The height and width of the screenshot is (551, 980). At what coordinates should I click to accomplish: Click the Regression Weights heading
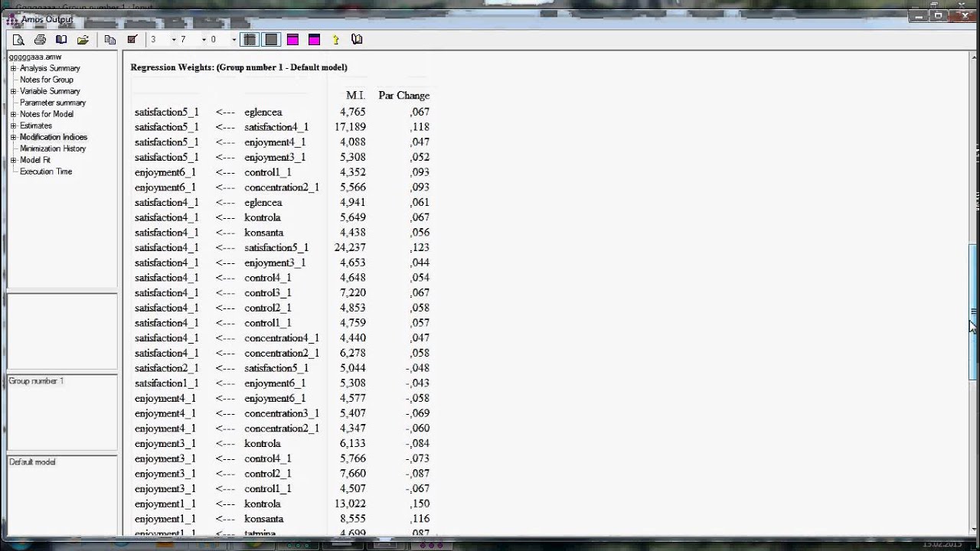pos(239,67)
